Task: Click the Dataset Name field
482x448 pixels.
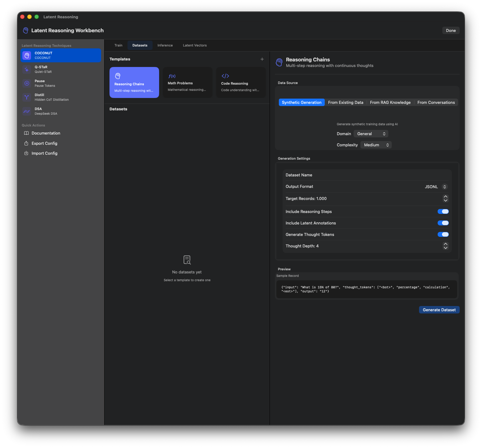Action: [x=341, y=175]
